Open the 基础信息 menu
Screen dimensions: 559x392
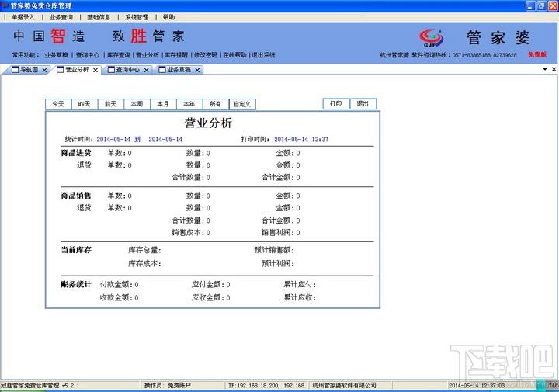pyautogui.click(x=99, y=17)
